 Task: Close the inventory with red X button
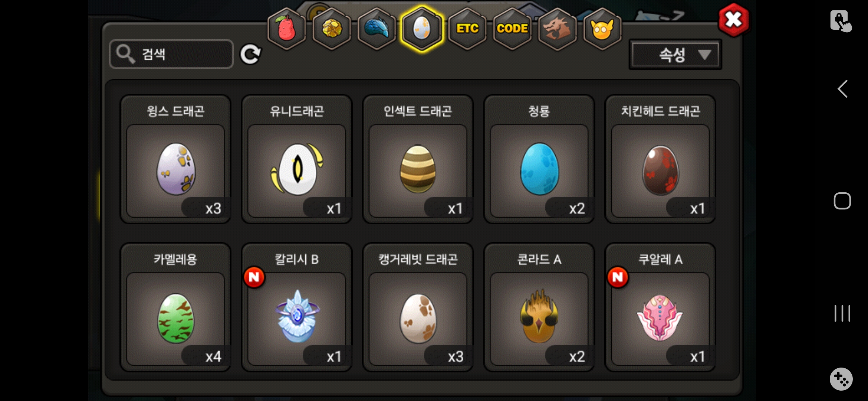pos(733,20)
